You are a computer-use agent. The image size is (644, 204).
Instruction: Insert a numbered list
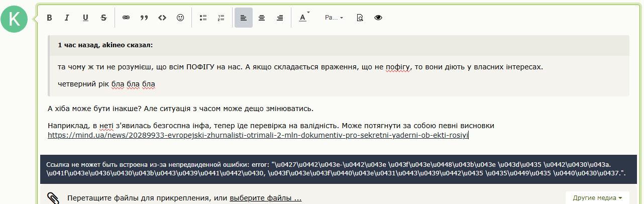pyautogui.click(x=221, y=18)
